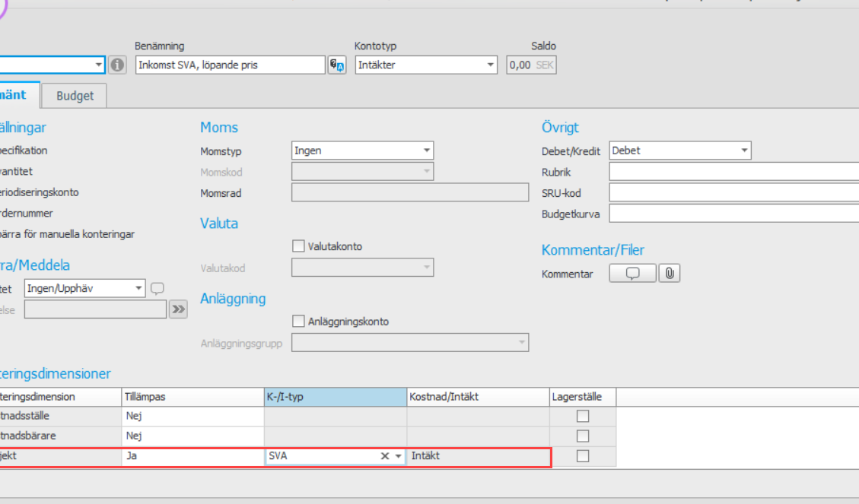The height and width of the screenshot is (504, 859).
Task: Click the paperclip attachment button
Action: click(x=670, y=273)
